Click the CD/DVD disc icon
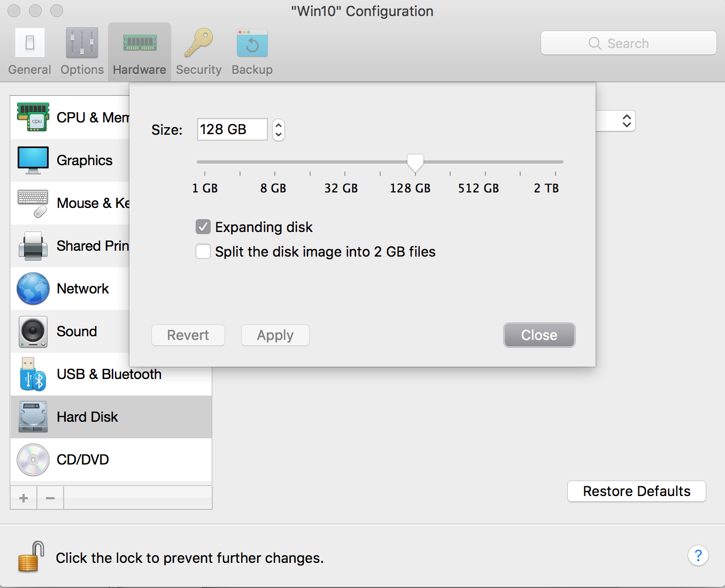The width and height of the screenshot is (725, 588). (x=33, y=460)
